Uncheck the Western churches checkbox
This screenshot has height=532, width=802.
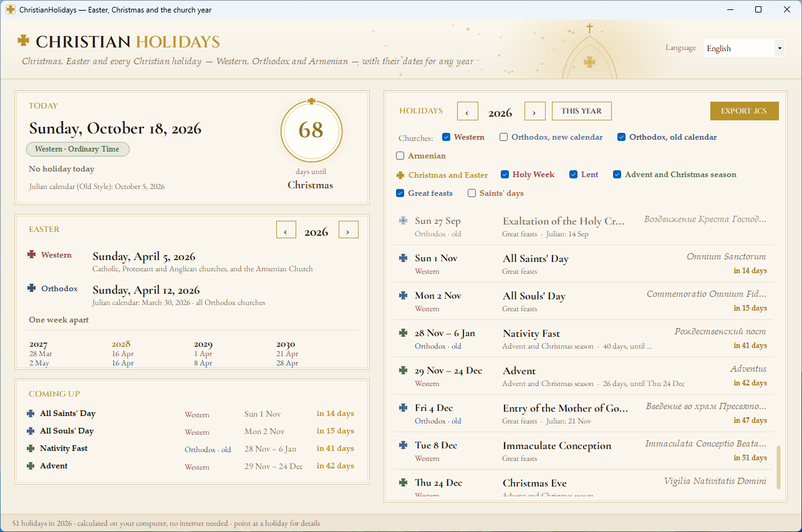[x=447, y=137]
